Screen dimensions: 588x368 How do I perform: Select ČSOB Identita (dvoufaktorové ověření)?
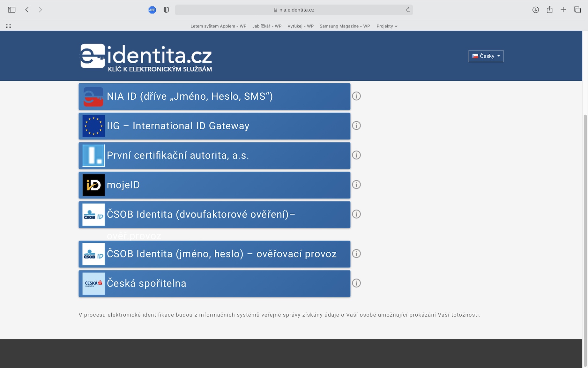(x=214, y=214)
